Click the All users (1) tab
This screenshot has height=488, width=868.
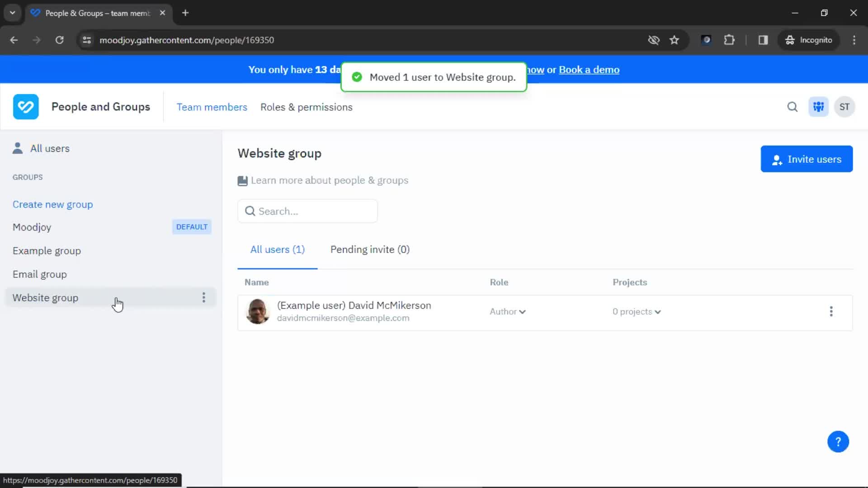click(x=277, y=249)
